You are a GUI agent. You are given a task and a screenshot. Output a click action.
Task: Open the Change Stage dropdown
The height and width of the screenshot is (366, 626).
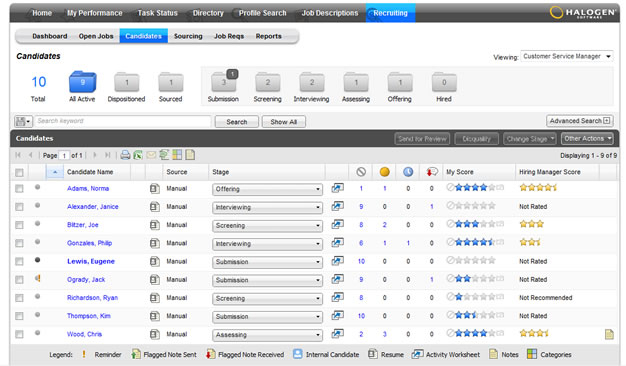pyautogui.click(x=529, y=139)
